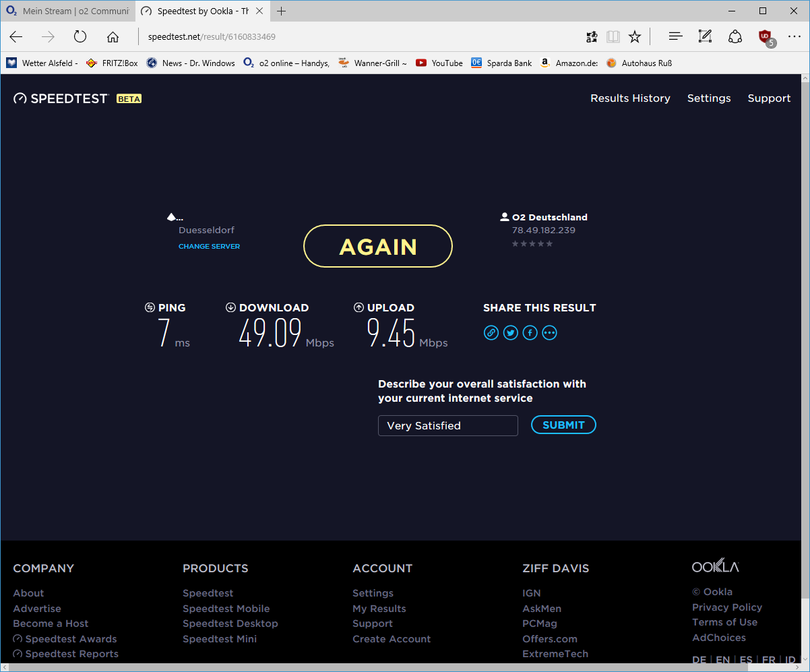810x672 pixels.
Task: Open the Sparda Bank bookmark
Action: (501, 63)
